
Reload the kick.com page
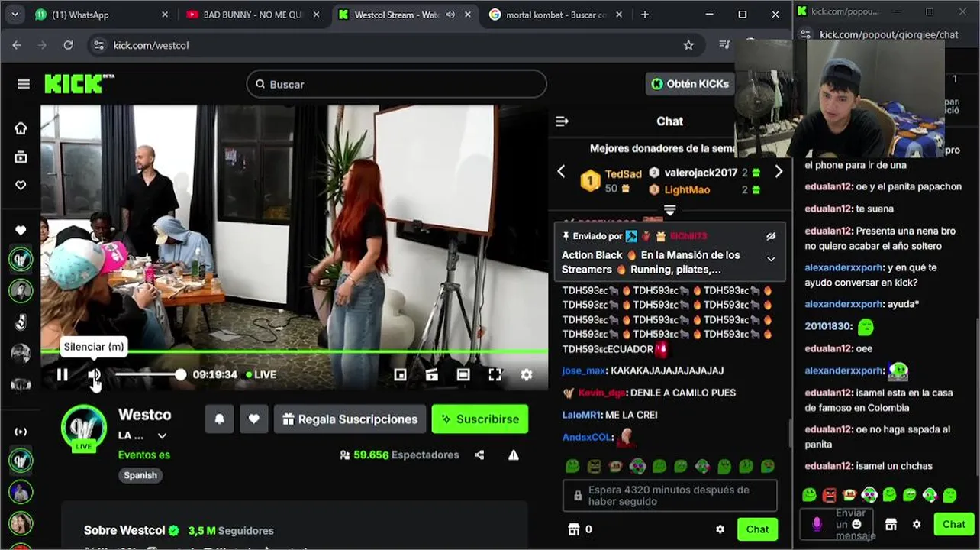coord(68,45)
